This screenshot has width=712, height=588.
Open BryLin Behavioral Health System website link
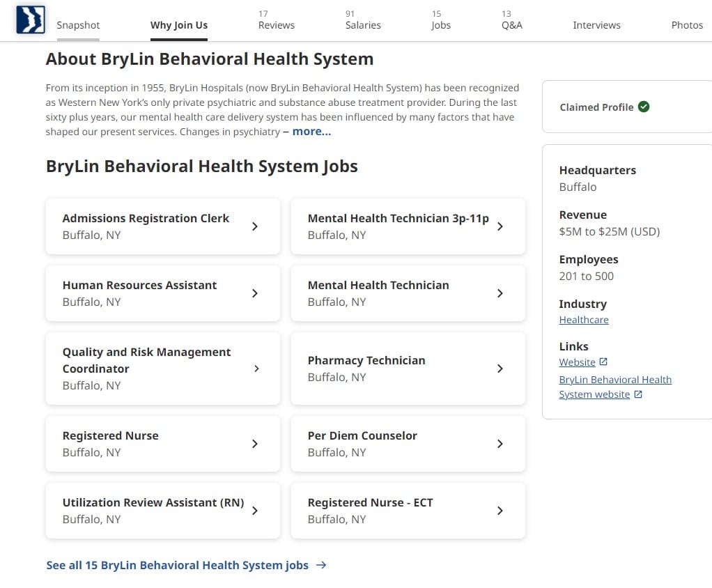pyautogui.click(x=615, y=387)
